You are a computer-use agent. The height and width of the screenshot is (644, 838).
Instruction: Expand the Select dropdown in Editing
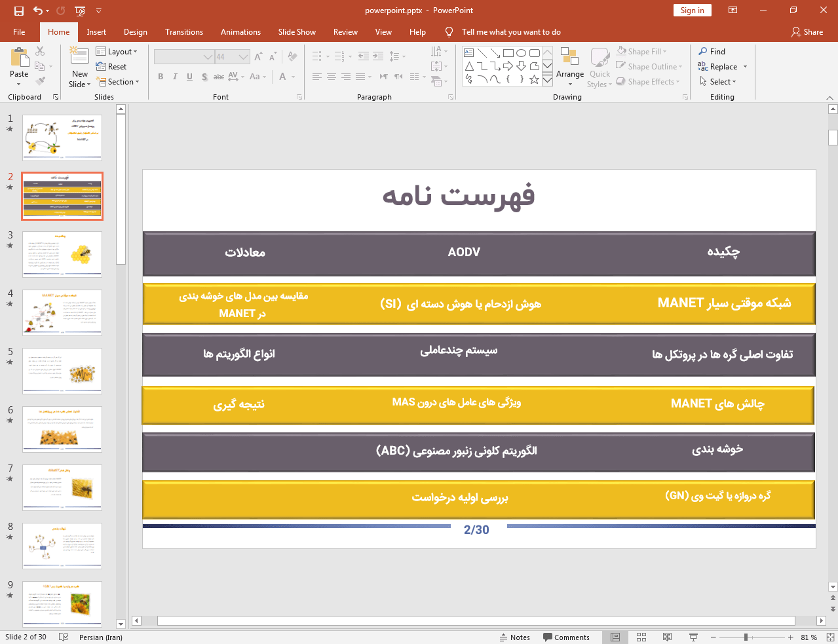(x=718, y=82)
